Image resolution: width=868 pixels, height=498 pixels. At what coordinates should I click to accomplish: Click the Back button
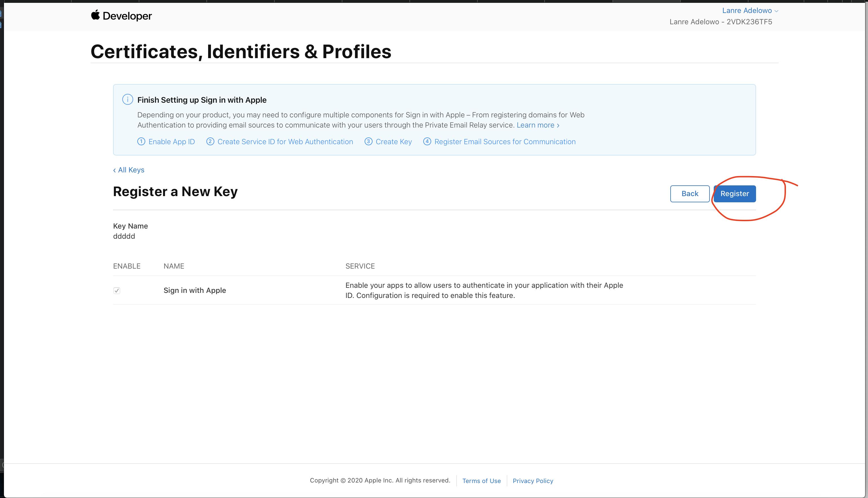click(689, 194)
